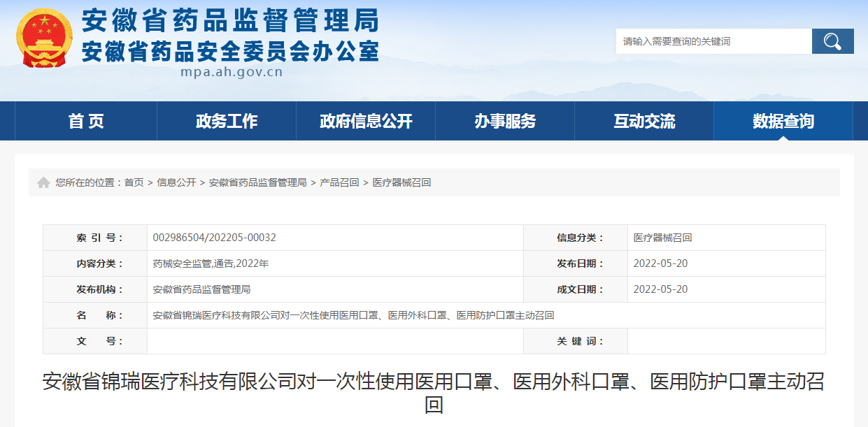Click the 内容分类 label cell
868x427 pixels.
(x=95, y=263)
